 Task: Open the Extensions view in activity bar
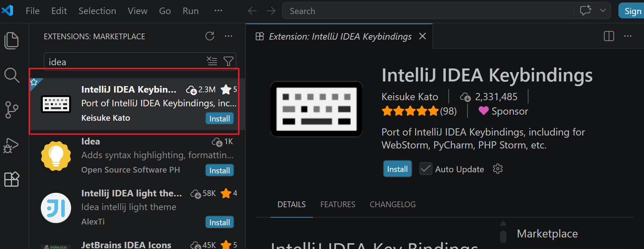coord(12,179)
